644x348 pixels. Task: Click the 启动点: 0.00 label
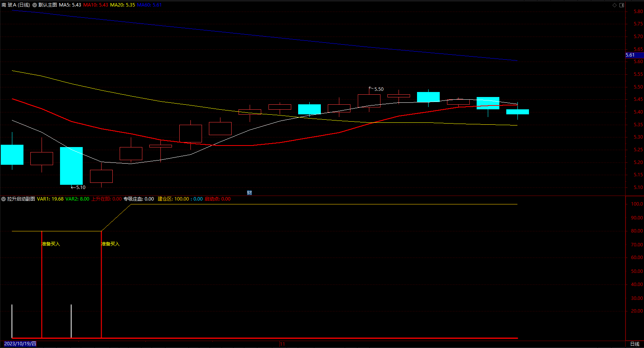218,199
